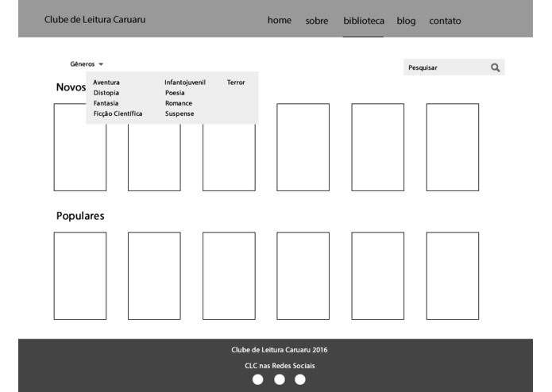Select the Terror genre option
Screen dimensions: 552x392
[x=236, y=83]
